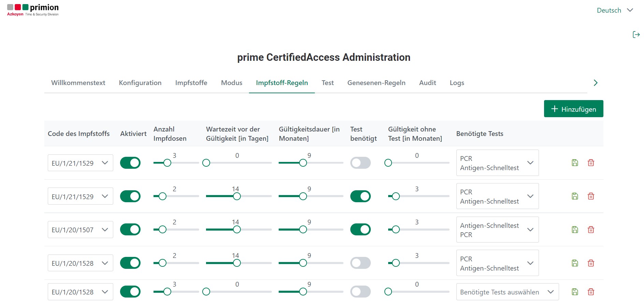Click save icon in second EU/1/21/1529 row
The height and width of the screenshot is (303, 644).
(x=575, y=196)
